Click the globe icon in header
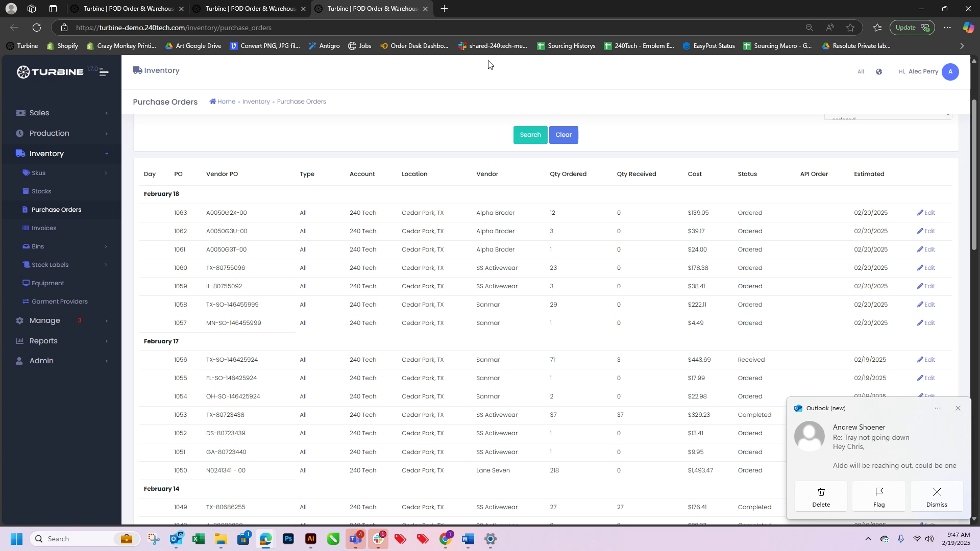This screenshot has height=551, width=980. click(879, 72)
